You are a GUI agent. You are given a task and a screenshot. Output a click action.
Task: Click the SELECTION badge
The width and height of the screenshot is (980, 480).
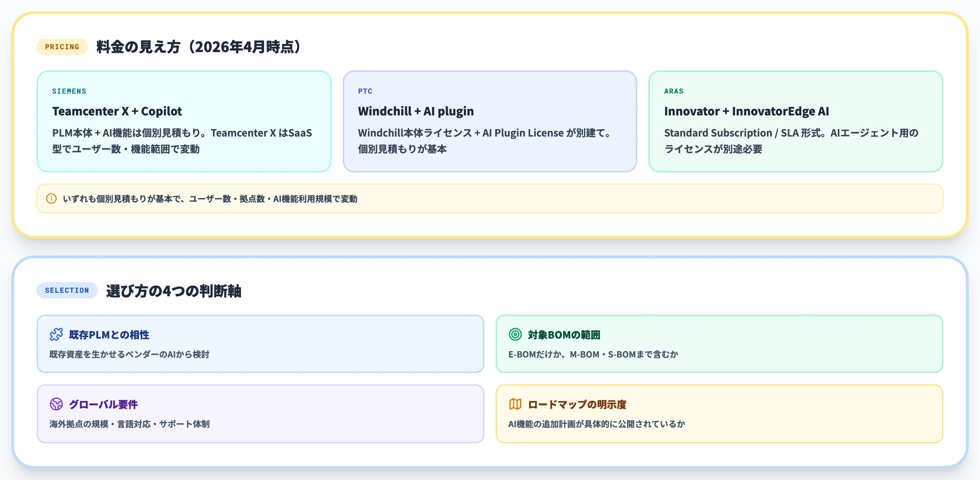67,290
